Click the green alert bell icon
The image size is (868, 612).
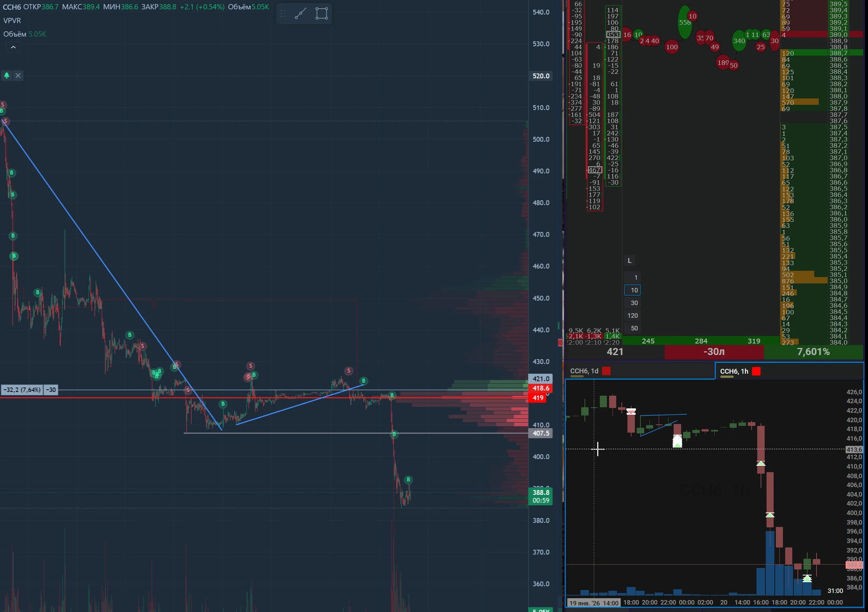coord(7,76)
